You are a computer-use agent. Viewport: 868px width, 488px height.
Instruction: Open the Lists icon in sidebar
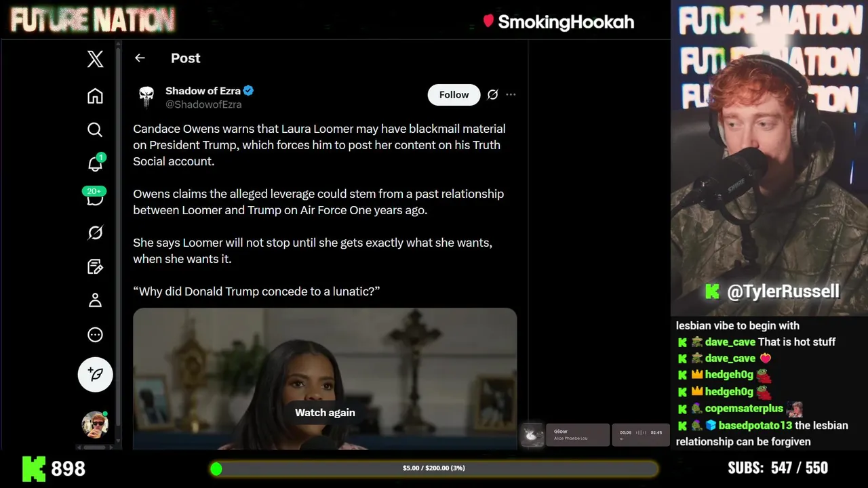pos(95,266)
